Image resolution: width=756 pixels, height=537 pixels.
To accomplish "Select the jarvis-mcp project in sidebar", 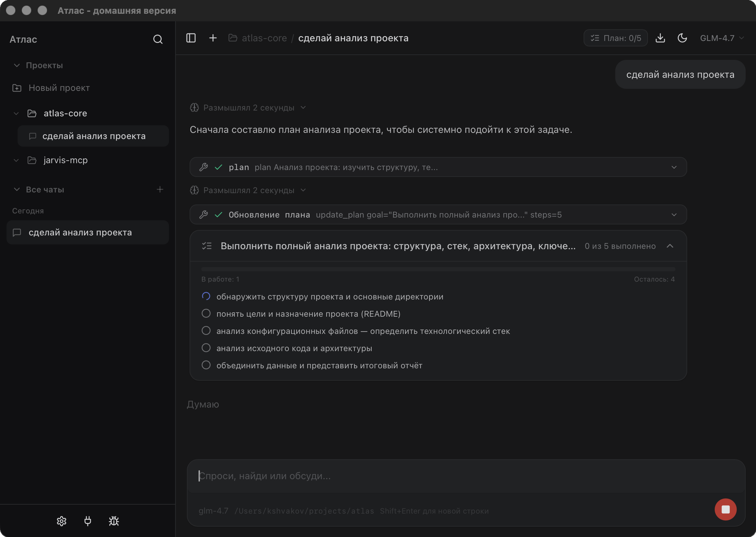I will tap(65, 160).
